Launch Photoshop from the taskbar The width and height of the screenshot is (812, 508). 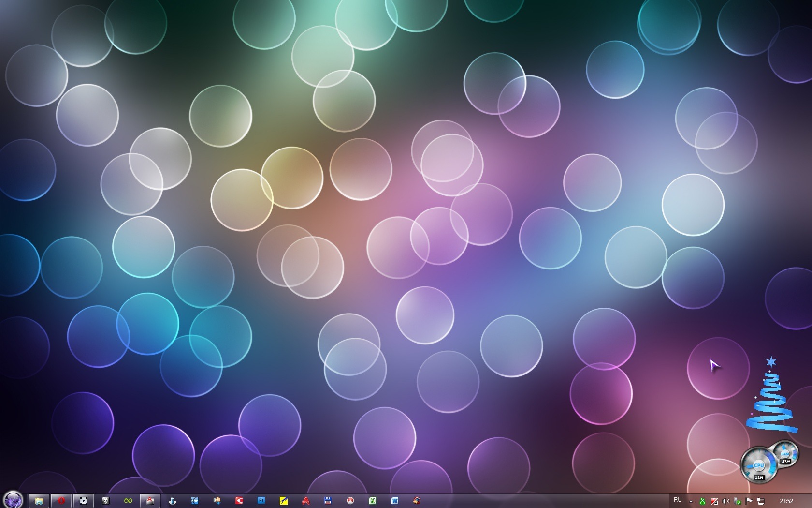tap(261, 501)
